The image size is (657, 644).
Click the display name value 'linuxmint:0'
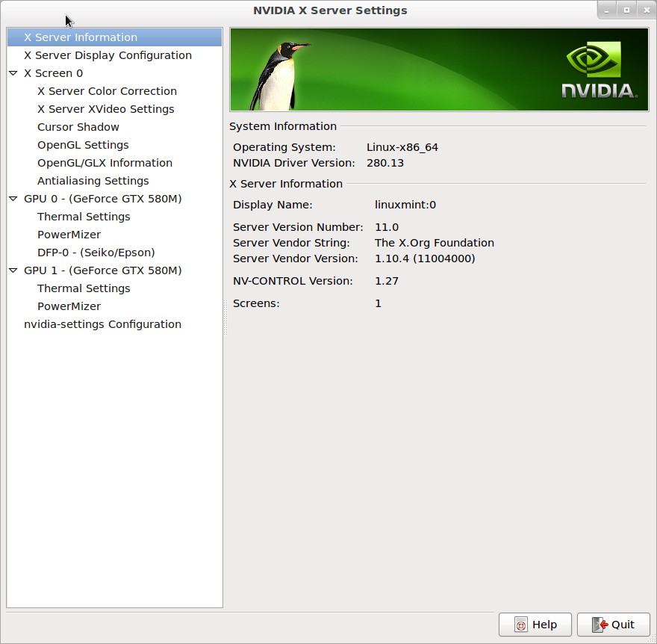(x=405, y=205)
